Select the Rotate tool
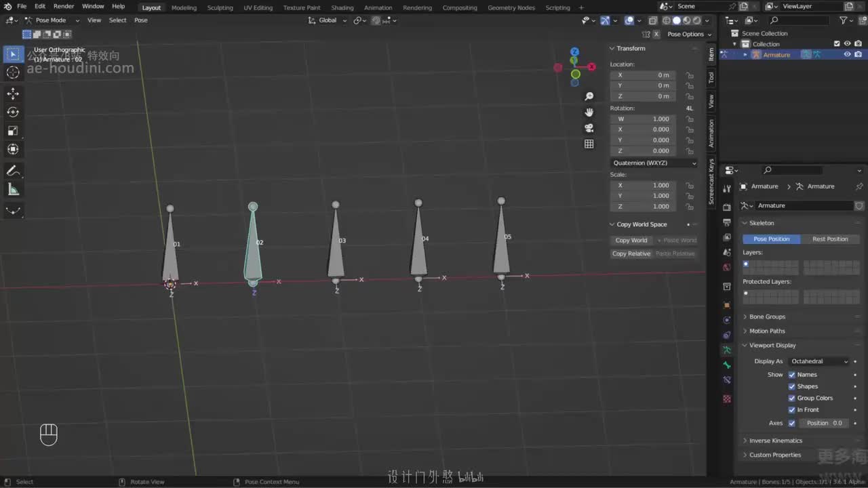The width and height of the screenshot is (868, 488). 13,112
